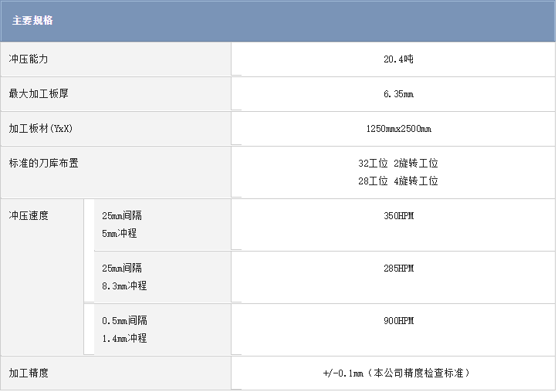Select the 标准的刀库布置 label

43,164
